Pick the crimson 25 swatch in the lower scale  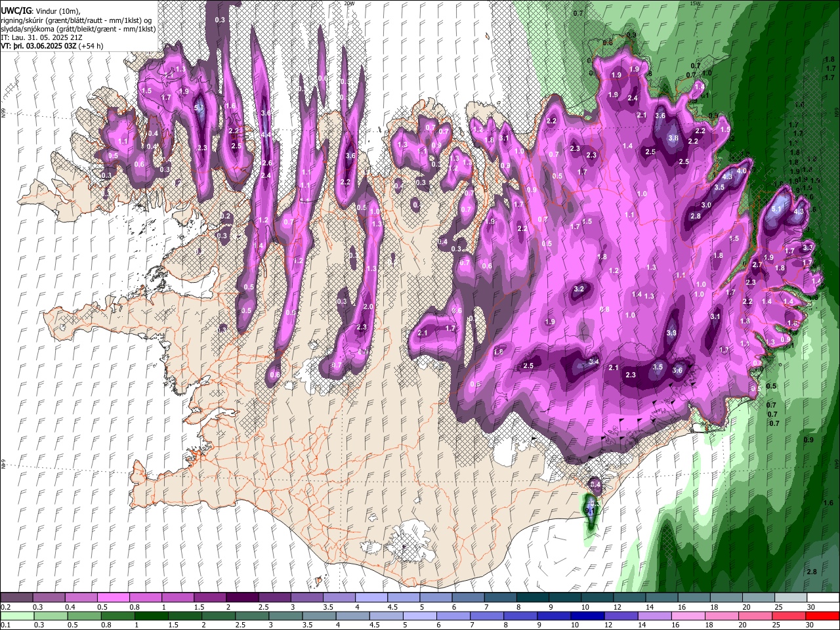788,616
